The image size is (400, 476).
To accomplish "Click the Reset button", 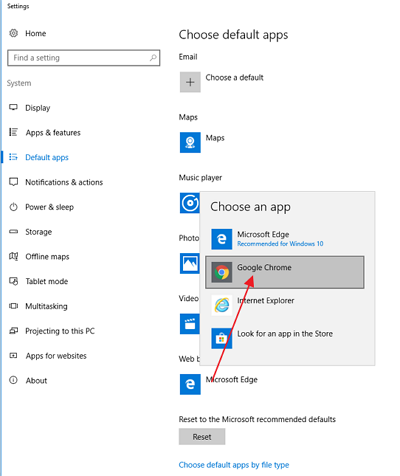I will 202,437.
